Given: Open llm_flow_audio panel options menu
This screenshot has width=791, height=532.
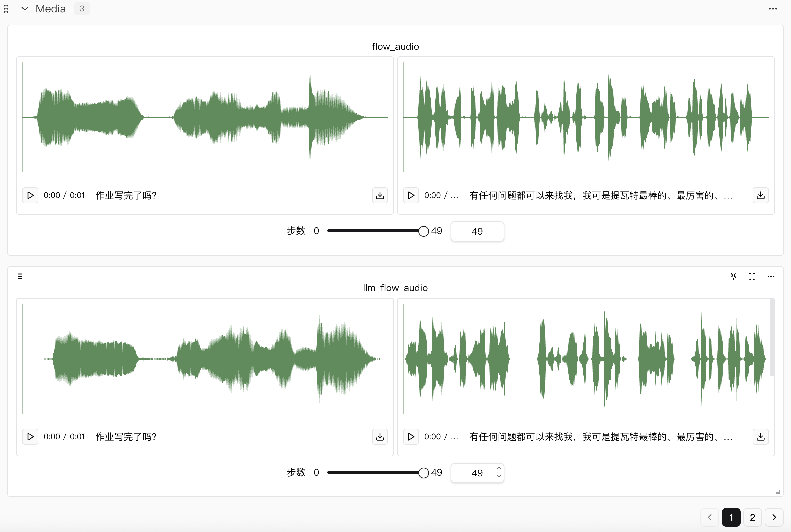Looking at the screenshot, I should point(771,276).
